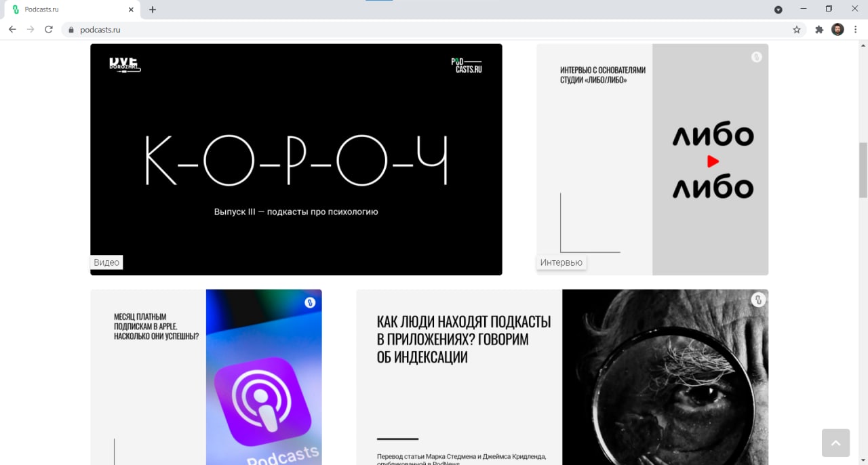Viewport: 868px width, 465px height.
Task: Open the podcast indexing article headline
Action: coord(464,339)
